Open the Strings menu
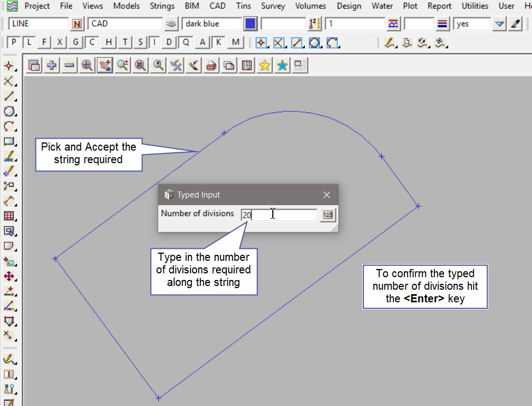 pos(162,6)
